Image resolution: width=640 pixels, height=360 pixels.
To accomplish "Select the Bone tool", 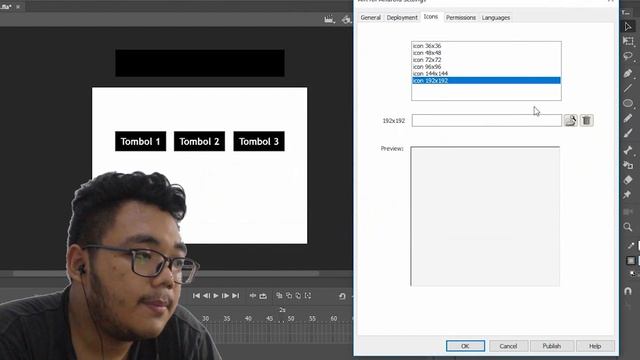I will click(628, 150).
